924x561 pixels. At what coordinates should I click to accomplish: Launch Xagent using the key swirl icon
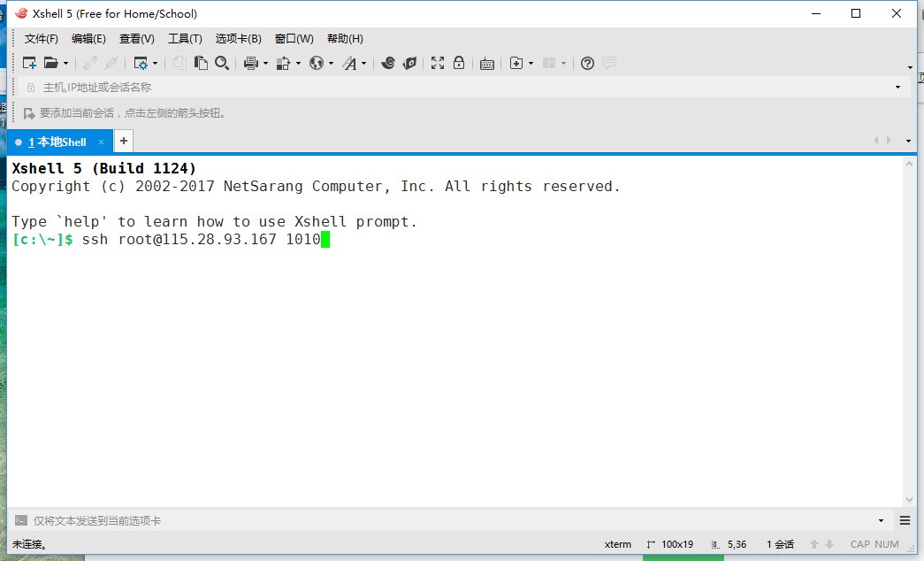click(x=409, y=63)
